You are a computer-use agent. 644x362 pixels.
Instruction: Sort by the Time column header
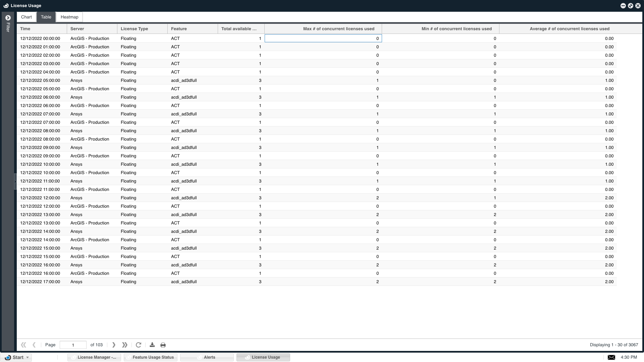[x=42, y=29]
